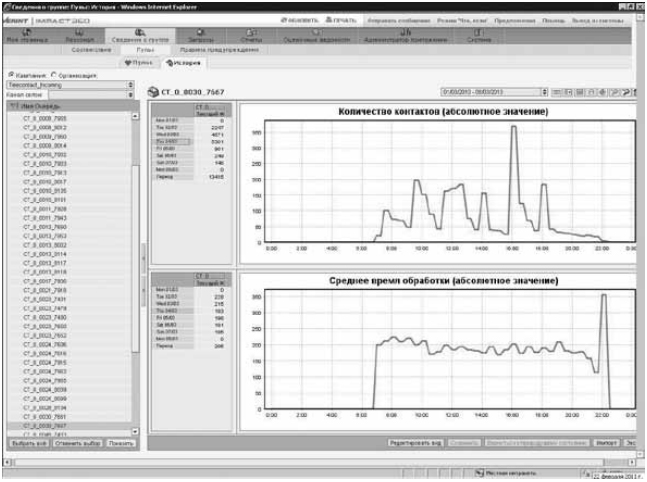This screenshot has height=482, width=647.
Task: Click the Период row in the upper table
Action: (189, 177)
